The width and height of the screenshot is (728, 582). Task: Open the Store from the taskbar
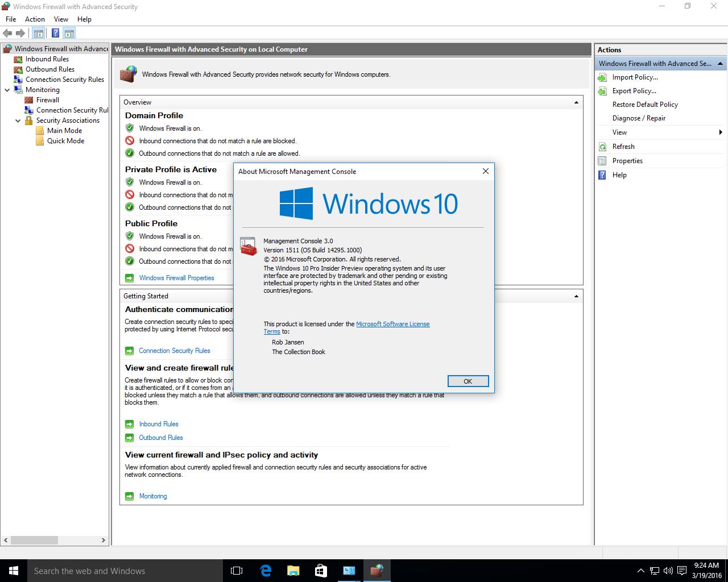[x=321, y=571]
